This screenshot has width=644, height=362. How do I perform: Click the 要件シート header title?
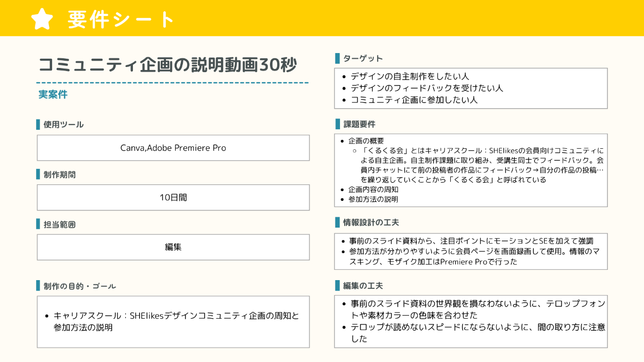(122, 19)
